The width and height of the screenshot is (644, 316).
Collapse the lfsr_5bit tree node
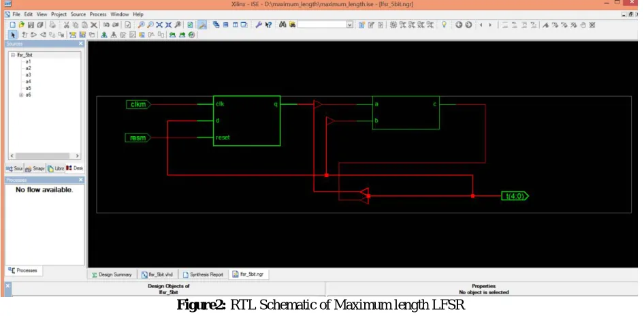[x=13, y=54]
